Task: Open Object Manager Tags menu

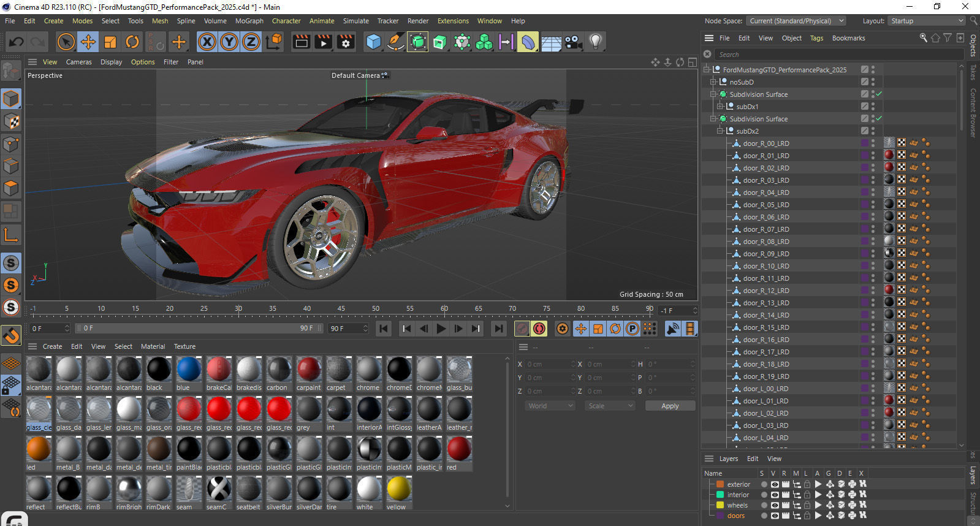Action: (x=817, y=38)
